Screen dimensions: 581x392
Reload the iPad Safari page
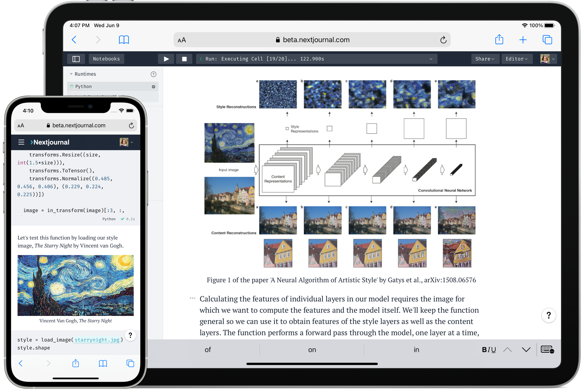point(443,40)
